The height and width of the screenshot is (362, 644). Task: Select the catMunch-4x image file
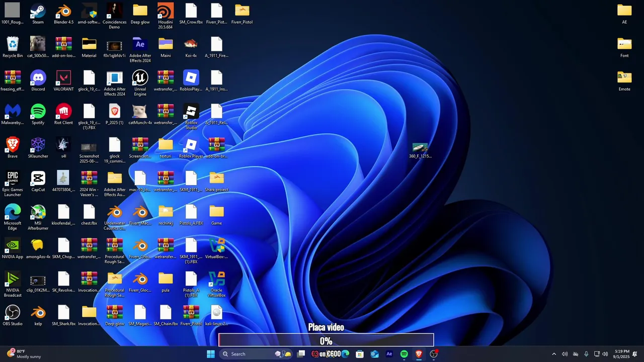coord(140,115)
